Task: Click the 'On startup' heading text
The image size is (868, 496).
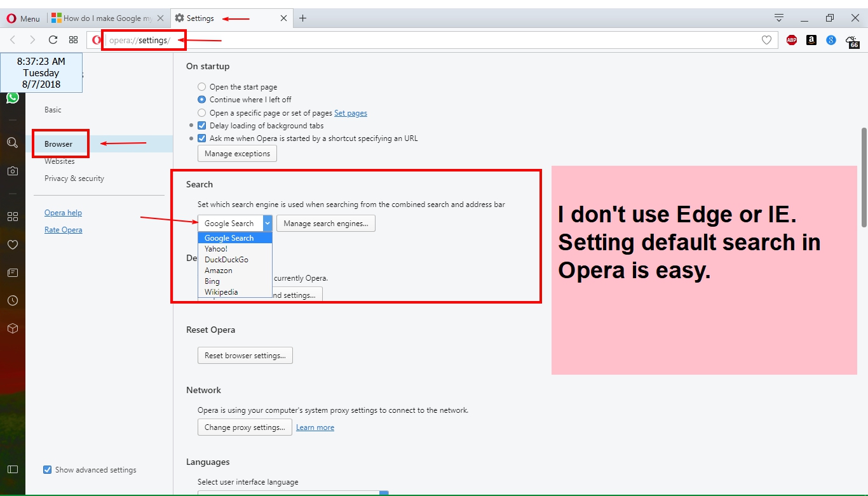Action: (x=208, y=66)
